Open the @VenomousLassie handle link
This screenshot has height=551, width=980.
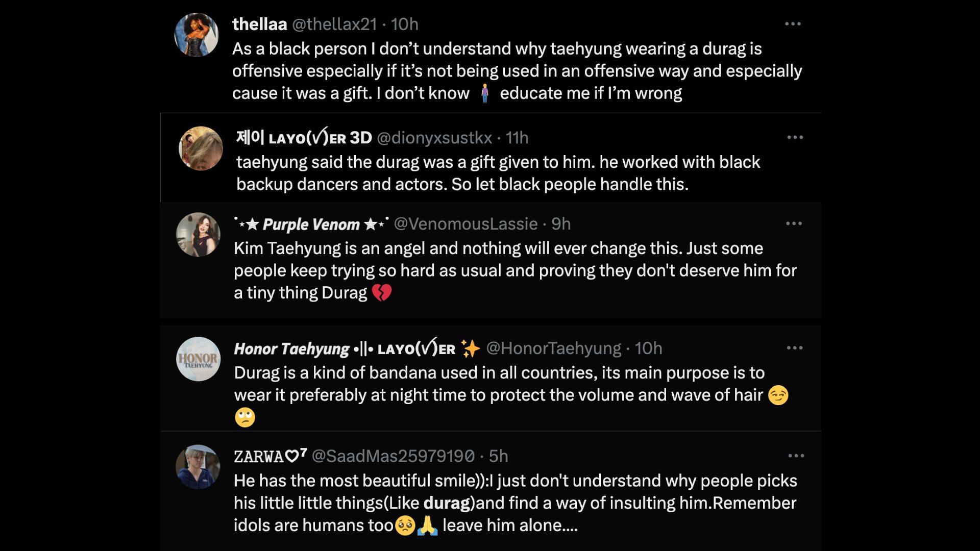click(465, 224)
